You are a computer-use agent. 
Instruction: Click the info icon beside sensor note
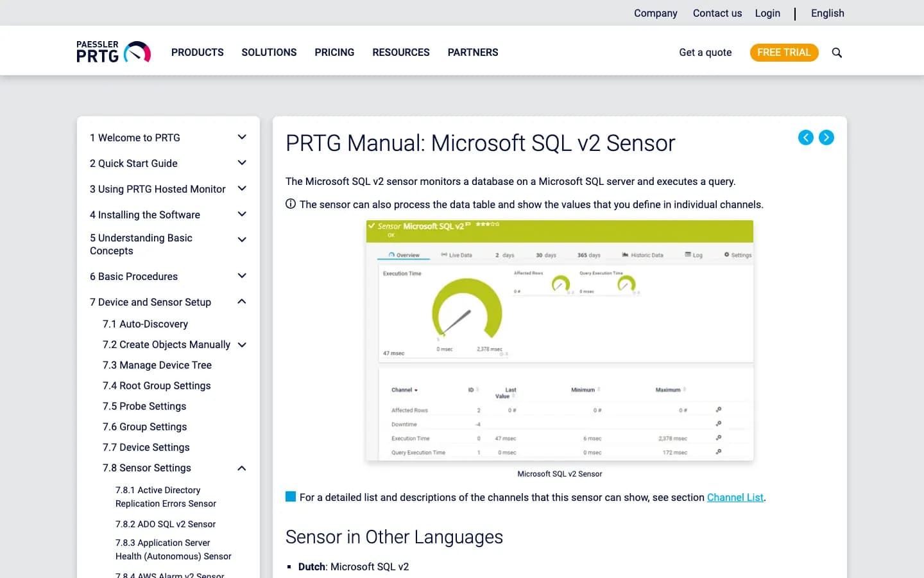291,204
